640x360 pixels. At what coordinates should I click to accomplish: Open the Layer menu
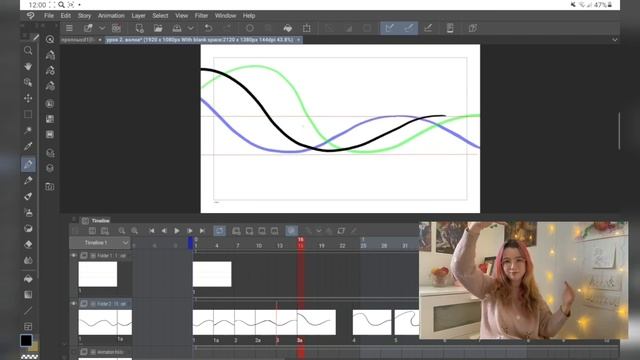pos(138,16)
